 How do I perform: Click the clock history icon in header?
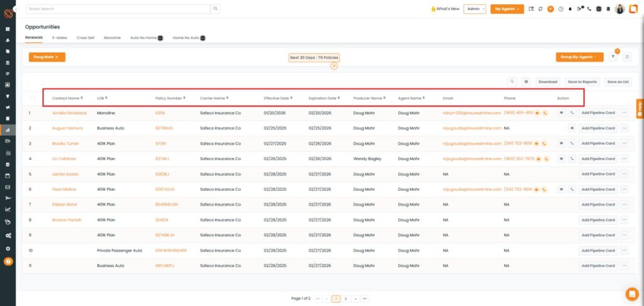pos(560,9)
